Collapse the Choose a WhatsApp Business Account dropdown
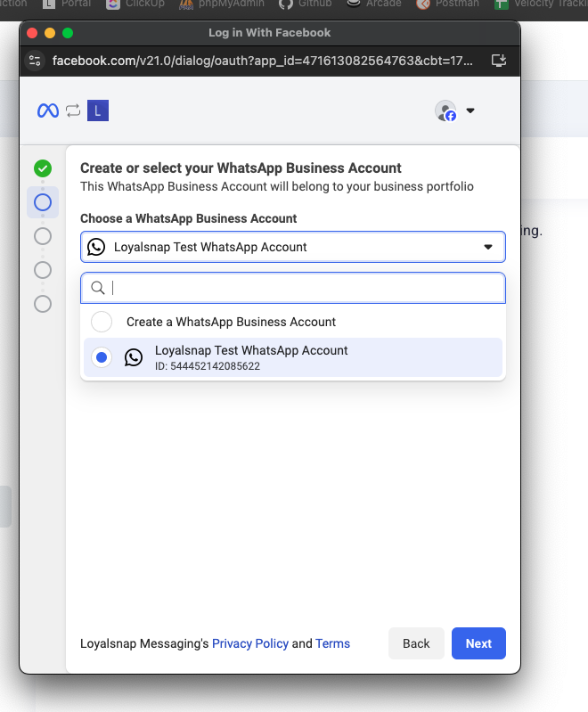The height and width of the screenshot is (712, 588). click(488, 247)
